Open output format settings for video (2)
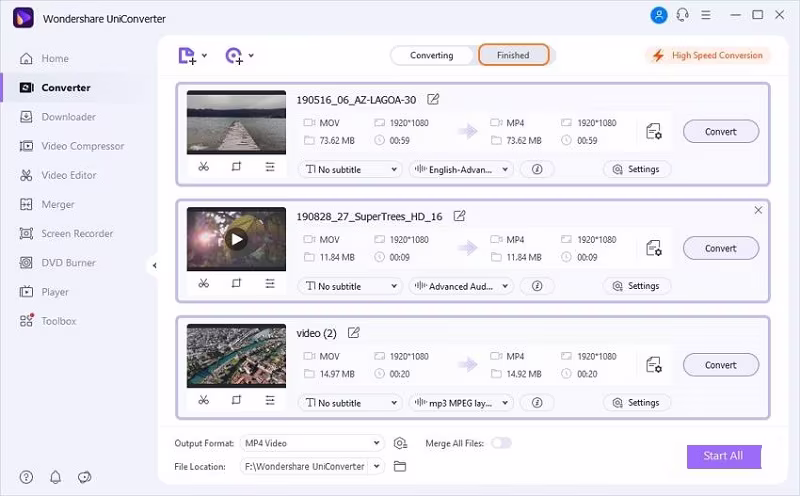This screenshot has width=800, height=496. tap(654, 365)
